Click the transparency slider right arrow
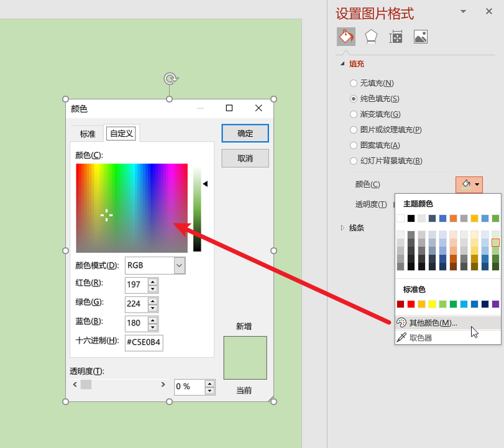Viewport: 504px width, 448px height. (163, 385)
